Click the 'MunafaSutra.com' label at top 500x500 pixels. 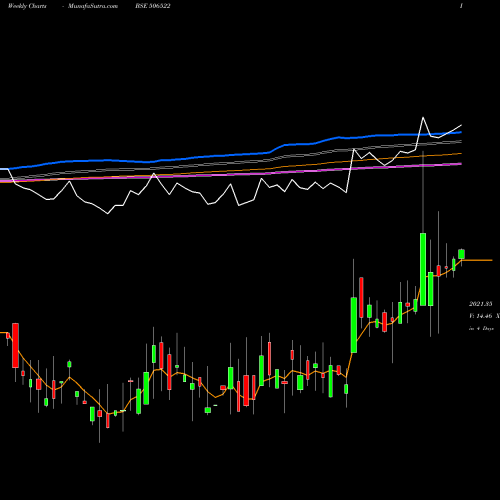[93, 6]
